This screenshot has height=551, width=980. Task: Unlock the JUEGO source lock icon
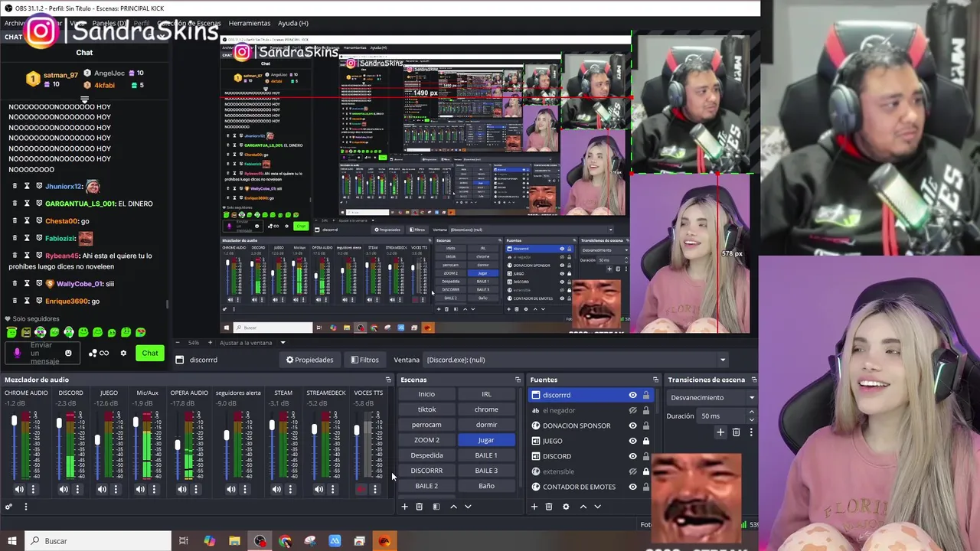point(646,441)
